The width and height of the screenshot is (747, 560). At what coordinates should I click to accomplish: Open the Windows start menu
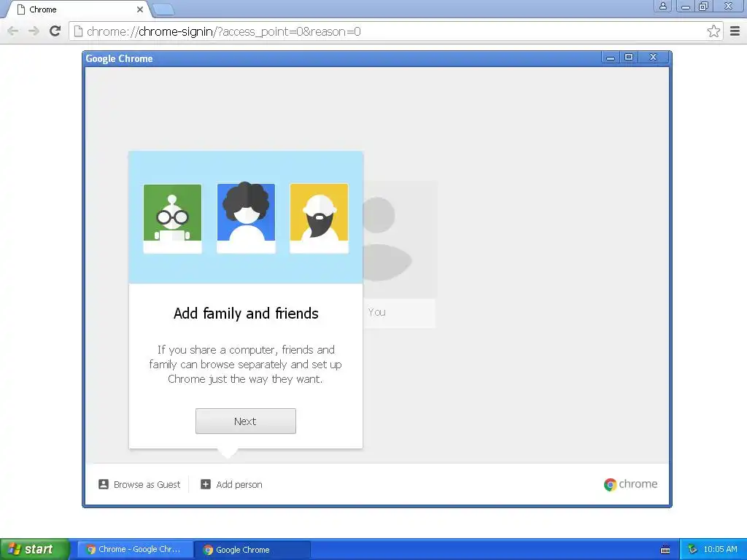pyautogui.click(x=34, y=549)
